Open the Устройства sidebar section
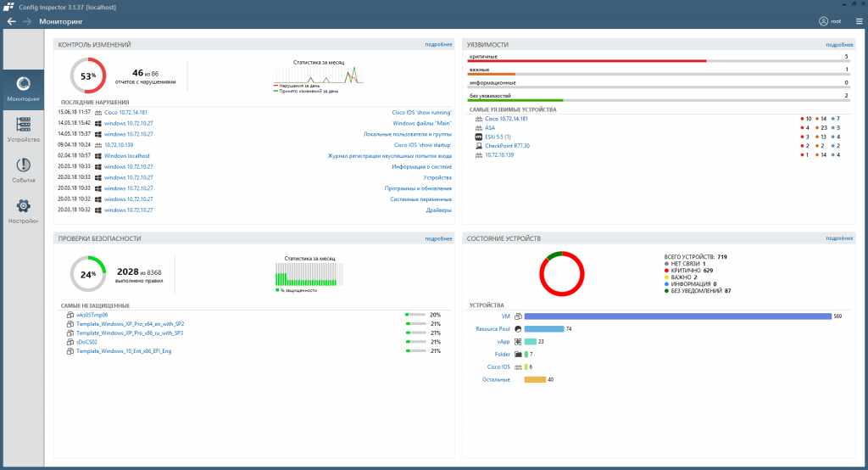This screenshot has height=470, width=868. [23, 130]
